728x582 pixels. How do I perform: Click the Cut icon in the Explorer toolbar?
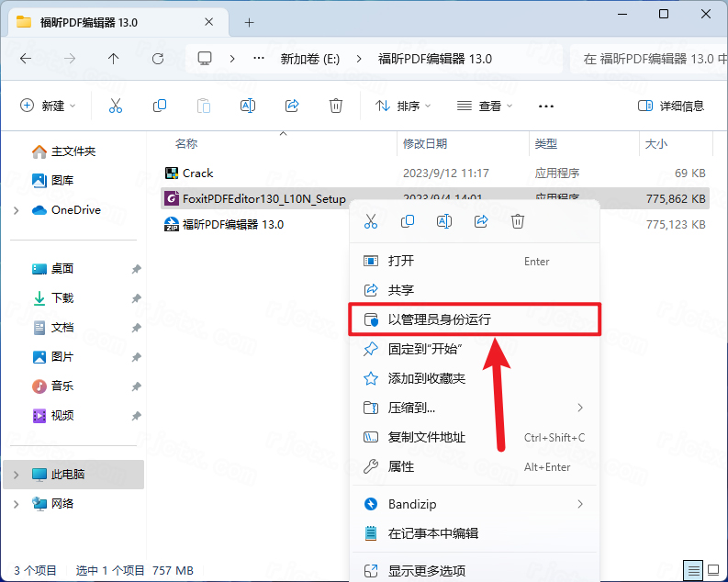pyautogui.click(x=115, y=106)
